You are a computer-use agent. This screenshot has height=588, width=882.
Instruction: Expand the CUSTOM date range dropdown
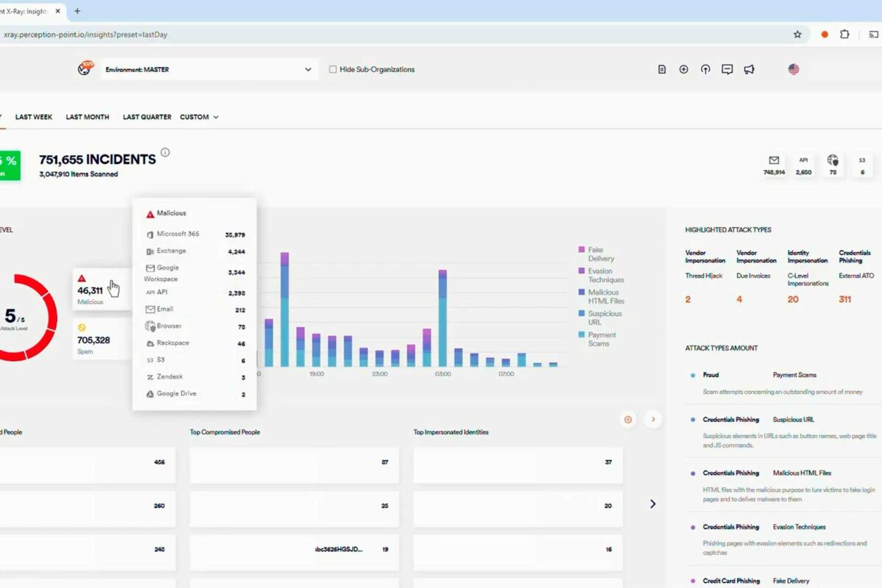point(199,117)
